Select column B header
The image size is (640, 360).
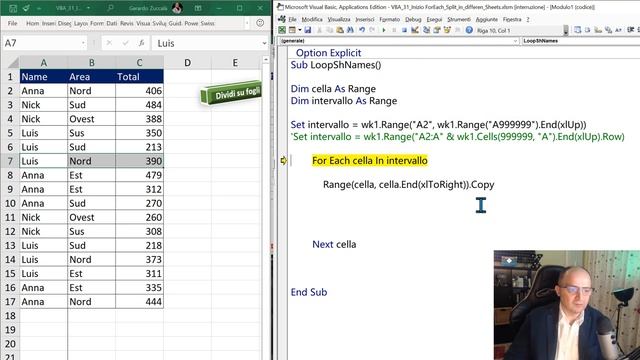pos(91,63)
